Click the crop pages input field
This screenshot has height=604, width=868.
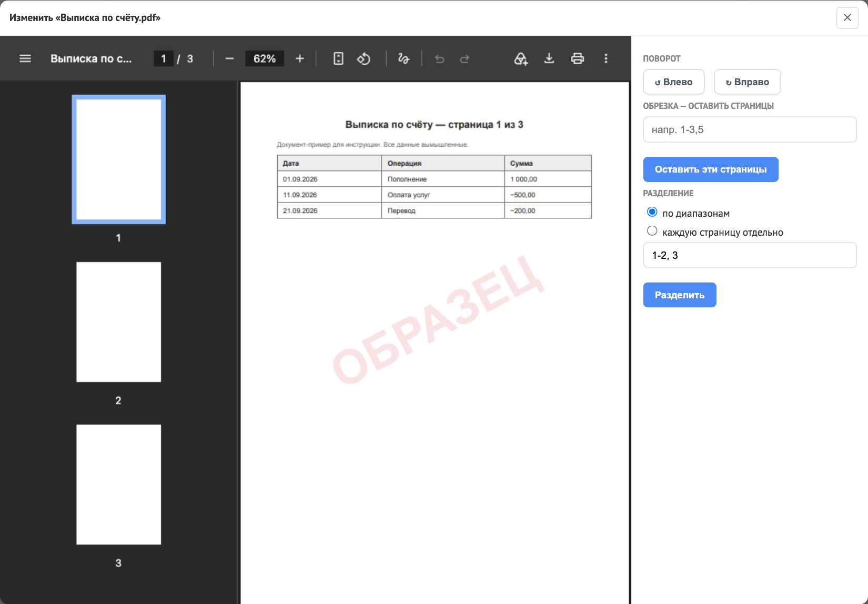click(x=750, y=129)
